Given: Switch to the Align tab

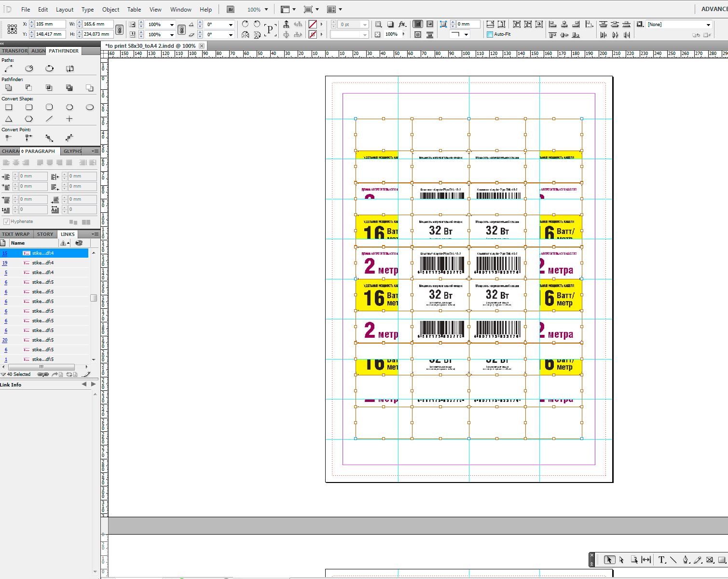Looking at the screenshot, I should 39,51.
